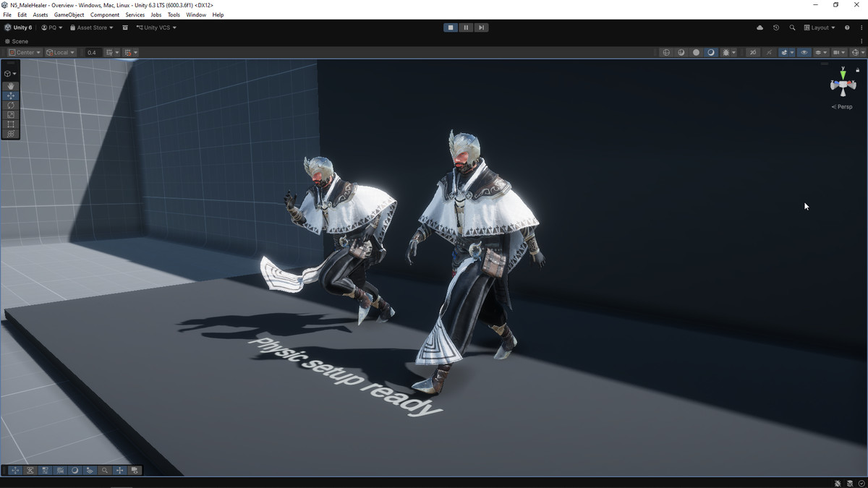Click the Asset Store button
This screenshot has height=488, width=868.
(91, 27)
